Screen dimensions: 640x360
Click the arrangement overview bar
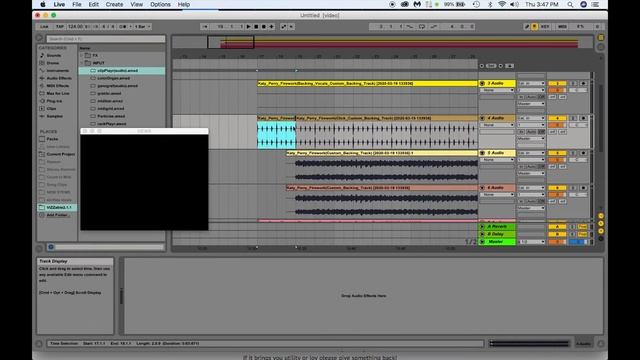tap(382, 42)
